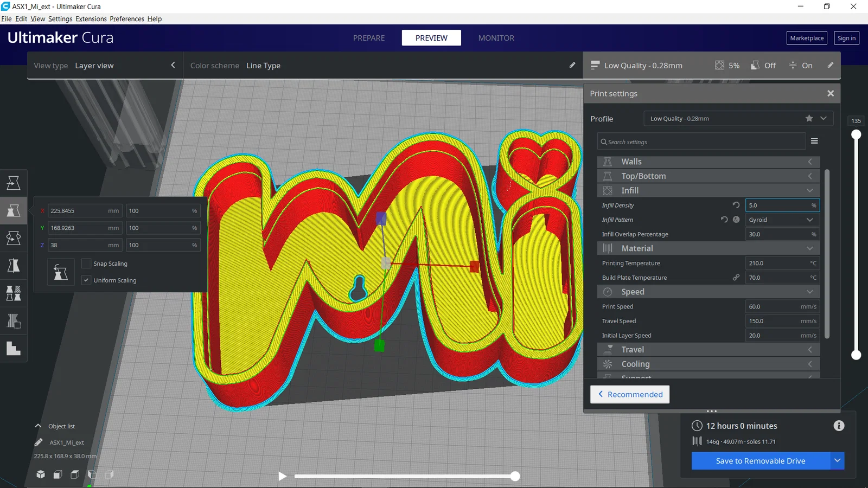Click the pencil icon beside print profile summary
Screen dimensions: 868x488
click(x=831, y=65)
